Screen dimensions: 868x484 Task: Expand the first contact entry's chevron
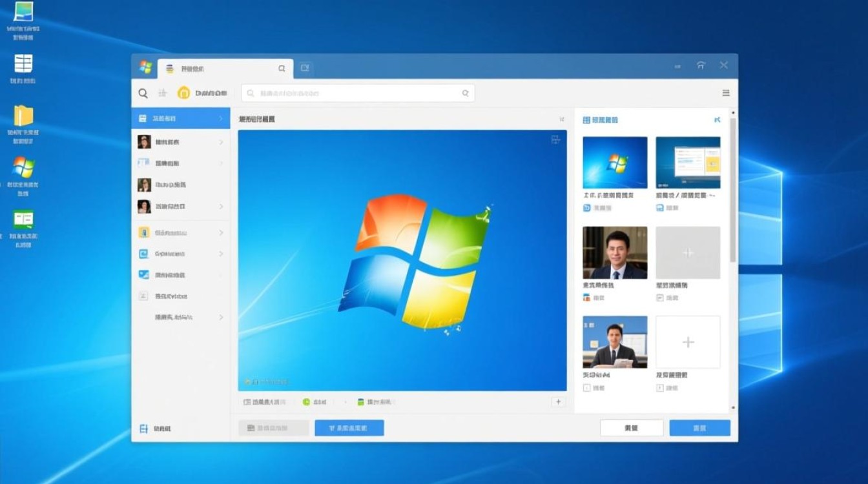(x=220, y=141)
